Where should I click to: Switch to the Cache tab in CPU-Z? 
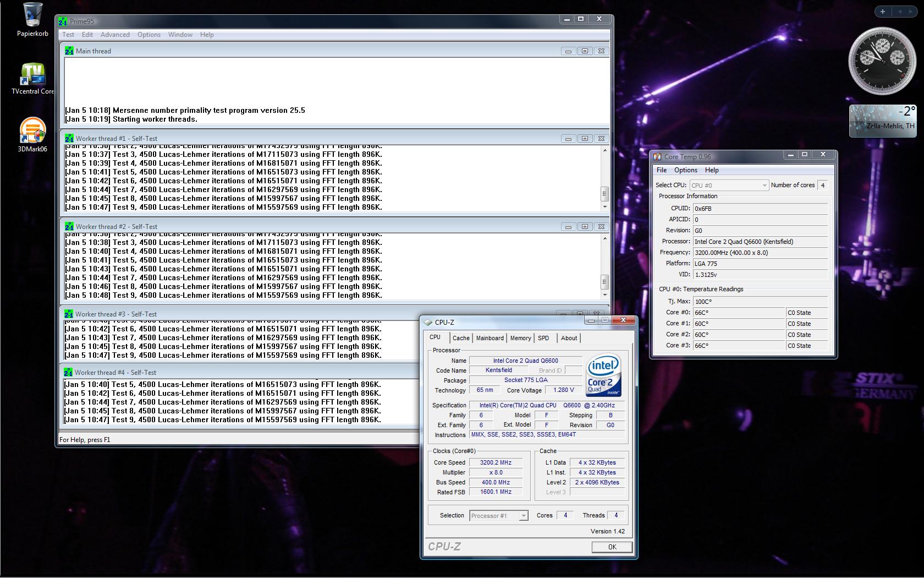461,338
